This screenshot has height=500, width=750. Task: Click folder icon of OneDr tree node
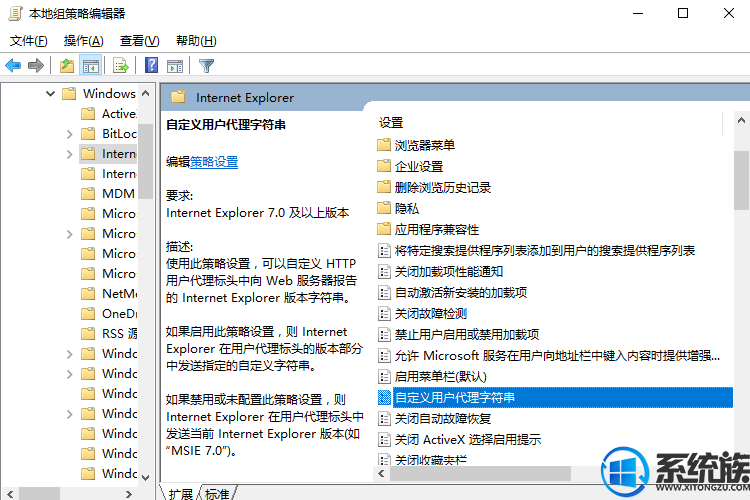[x=88, y=313]
